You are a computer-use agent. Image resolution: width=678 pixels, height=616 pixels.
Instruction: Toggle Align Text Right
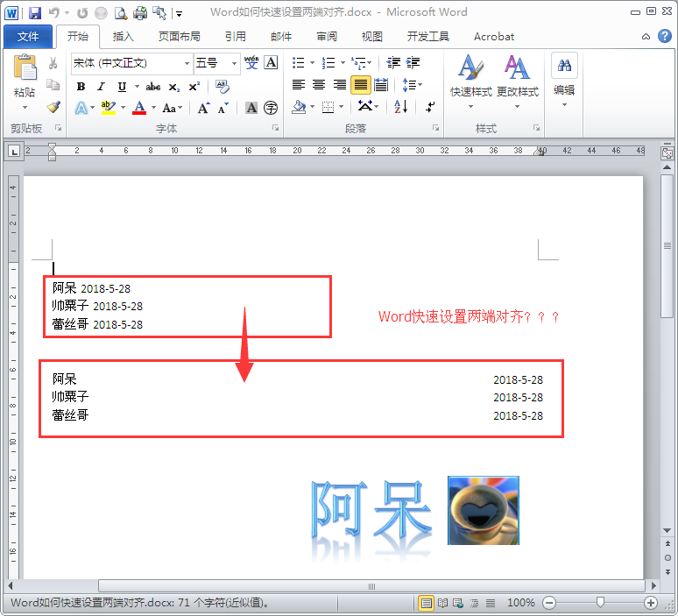click(339, 85)
